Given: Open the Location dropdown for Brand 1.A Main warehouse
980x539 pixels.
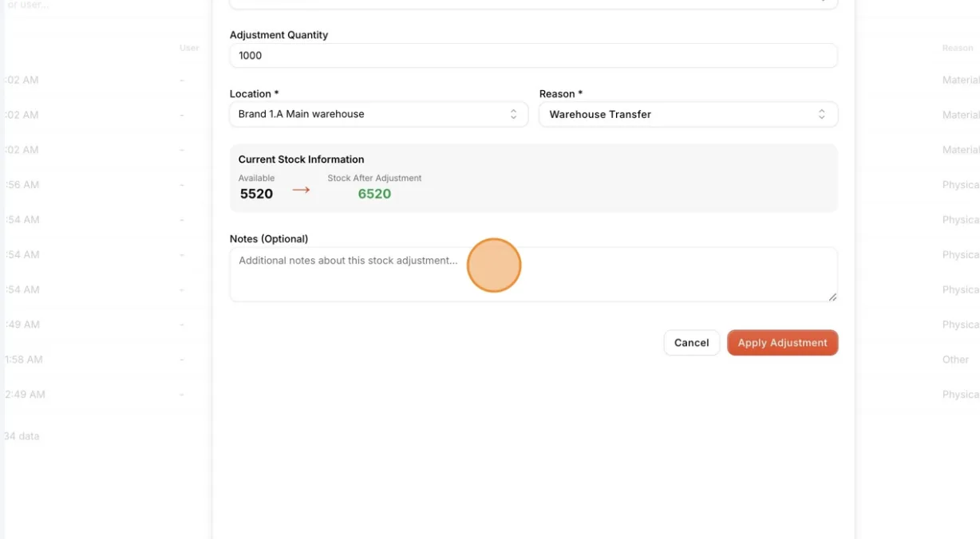Looking at the screenshot, I should (378, 114).
